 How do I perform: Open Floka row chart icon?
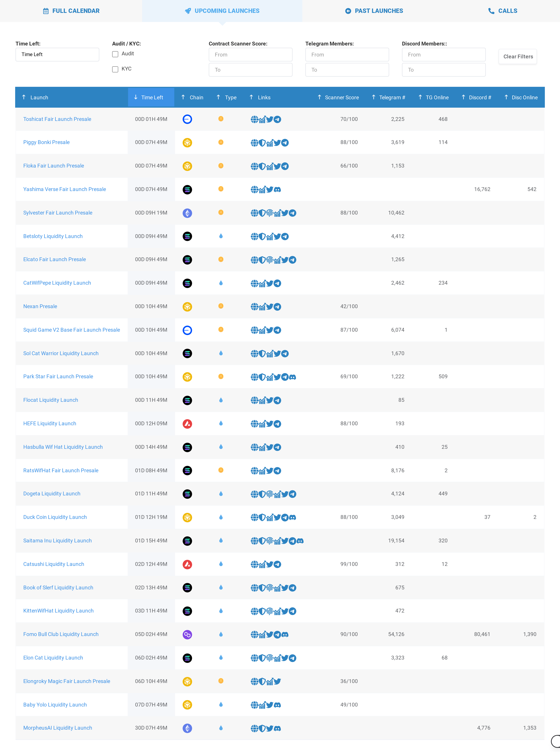(x=270, y=166)
